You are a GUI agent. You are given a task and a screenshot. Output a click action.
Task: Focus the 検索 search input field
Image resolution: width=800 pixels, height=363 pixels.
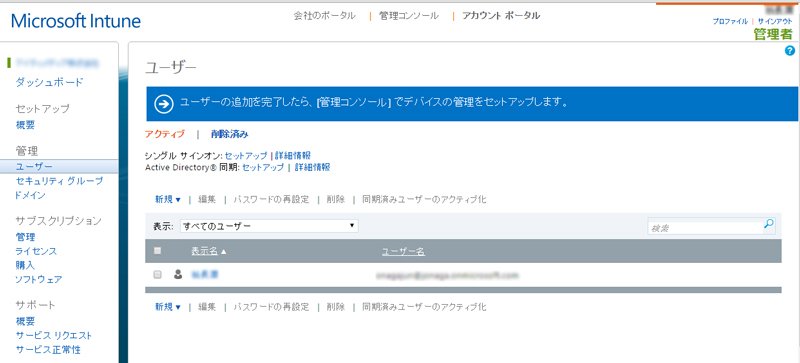click(x=705, y=227)
